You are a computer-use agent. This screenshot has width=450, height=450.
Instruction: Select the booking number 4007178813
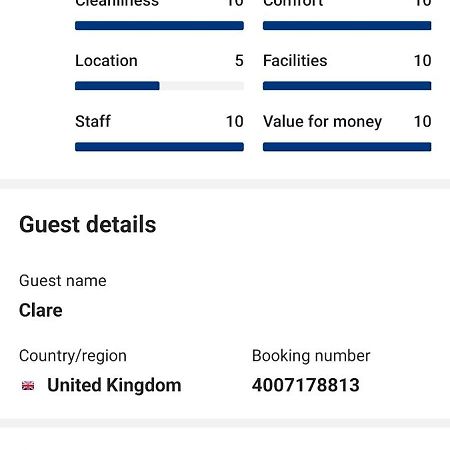coord(306,385)
